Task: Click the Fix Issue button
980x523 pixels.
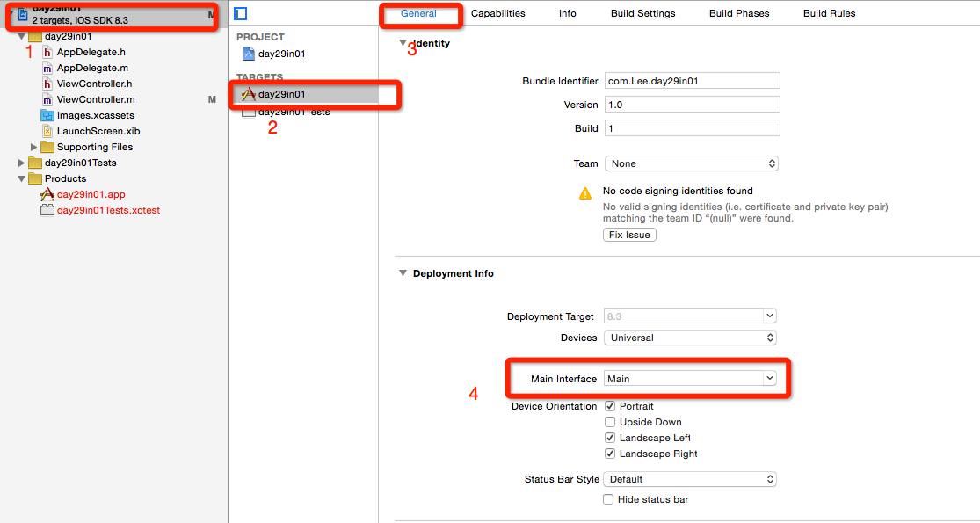Action: click(629, 235)
